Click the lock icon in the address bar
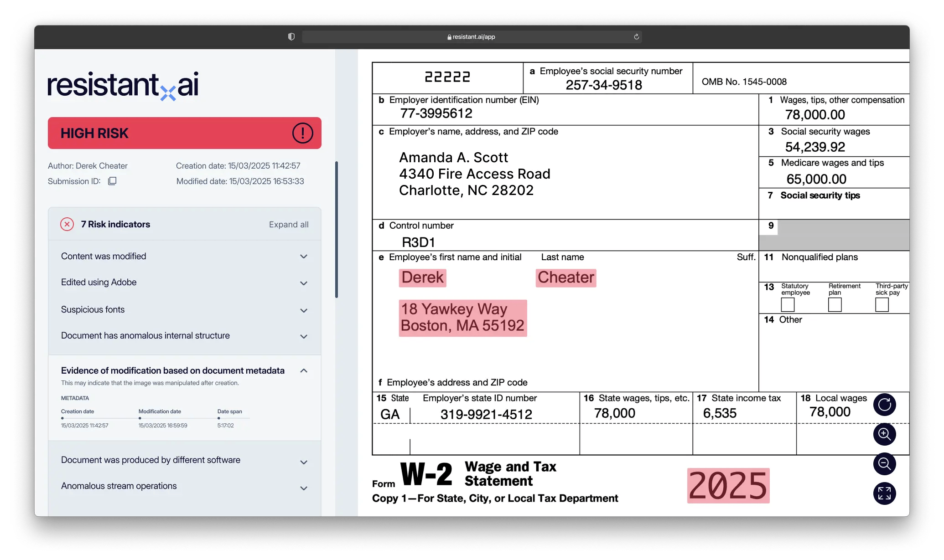Screen dimensions: 944x560 pyautogui.click(x=449, y=37)
